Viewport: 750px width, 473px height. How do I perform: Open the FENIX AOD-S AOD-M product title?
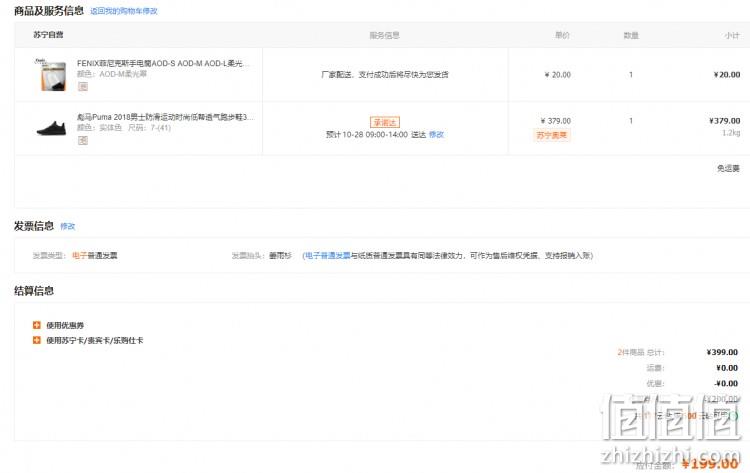click(x=163, y=63)
